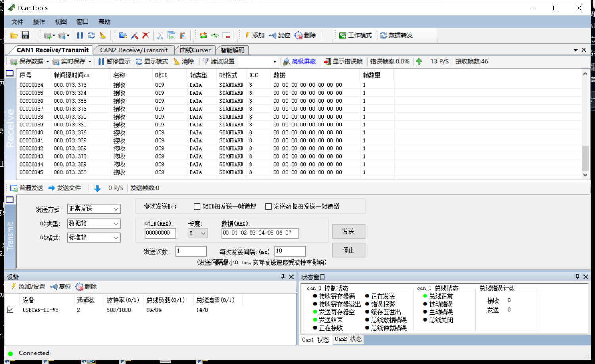
Task: Toggle the USBCAN-II-V5 device checkbox
Action: [x=10, y=310]
